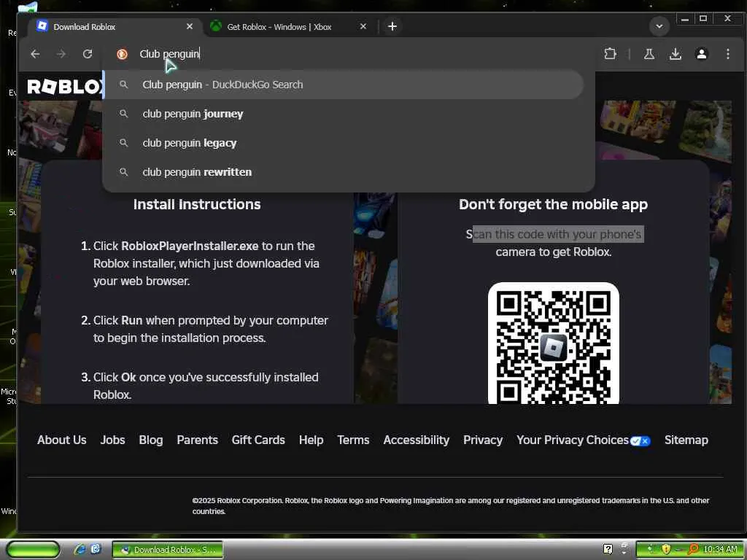
Task: Click the Install instructions heading
Action: pos(197,204)
